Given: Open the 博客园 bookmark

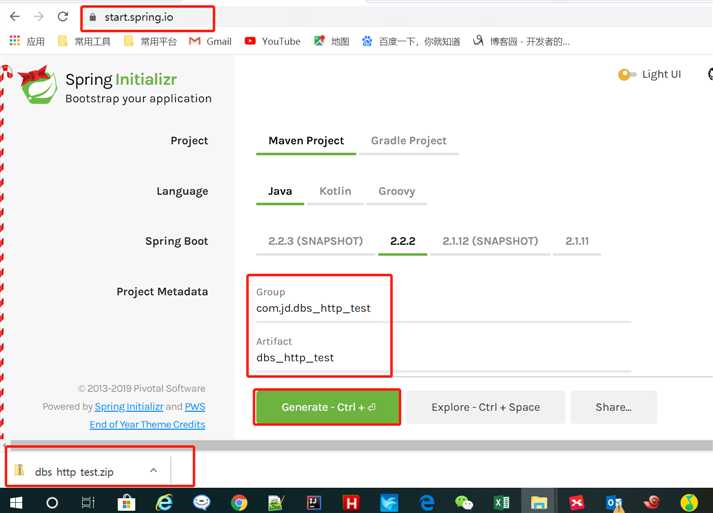Looking at the screenshot, I should pyautogui.click(x=521, y=41).
